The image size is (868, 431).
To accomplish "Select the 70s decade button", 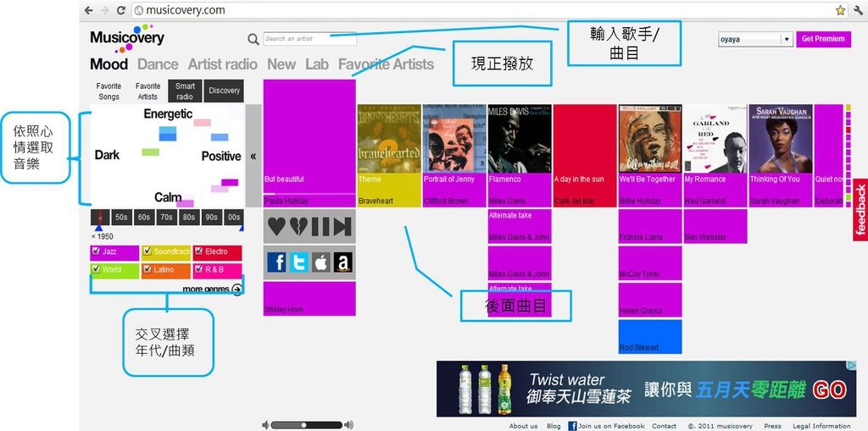I will pos(166,218).
